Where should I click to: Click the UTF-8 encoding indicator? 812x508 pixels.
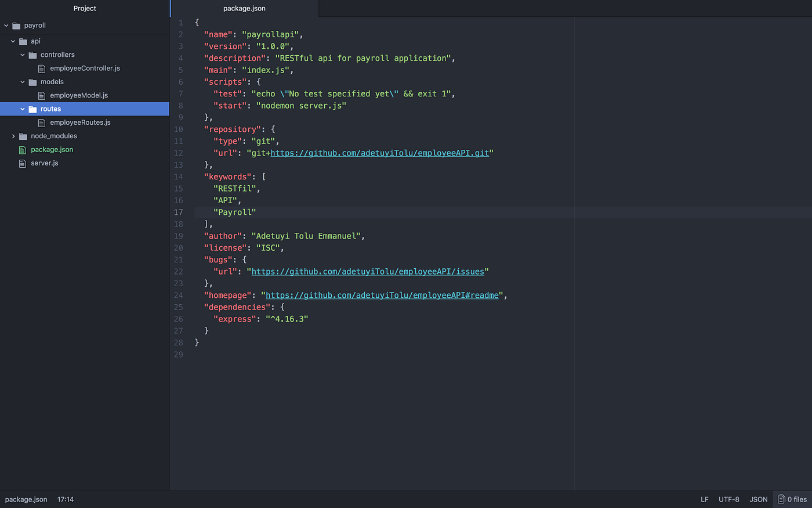click(x=728, y=499)
